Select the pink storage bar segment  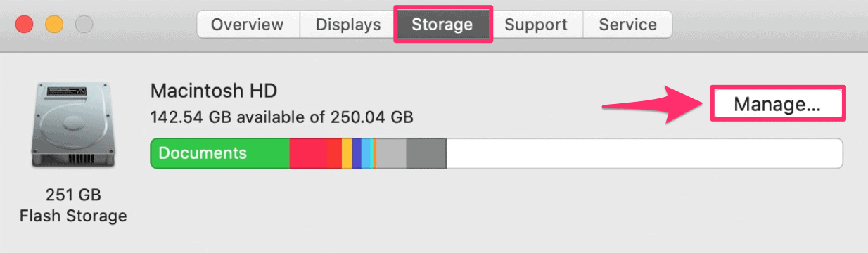pos(308,153)
